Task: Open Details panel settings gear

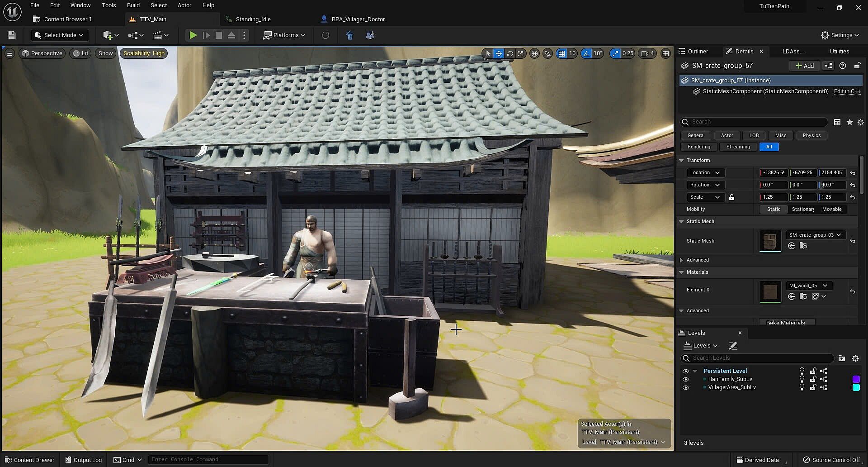Action: tap(861, 122)
